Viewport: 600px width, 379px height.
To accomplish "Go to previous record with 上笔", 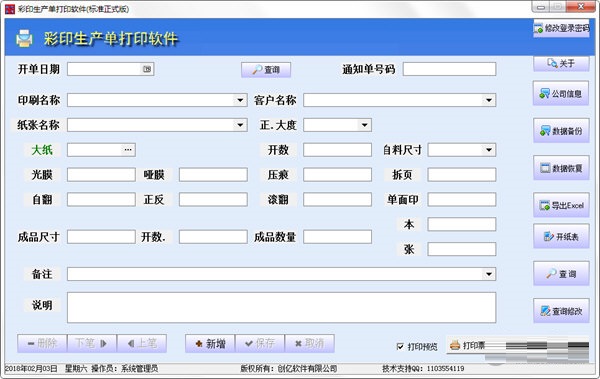I will pyautogui.click(x=142, y=343).
